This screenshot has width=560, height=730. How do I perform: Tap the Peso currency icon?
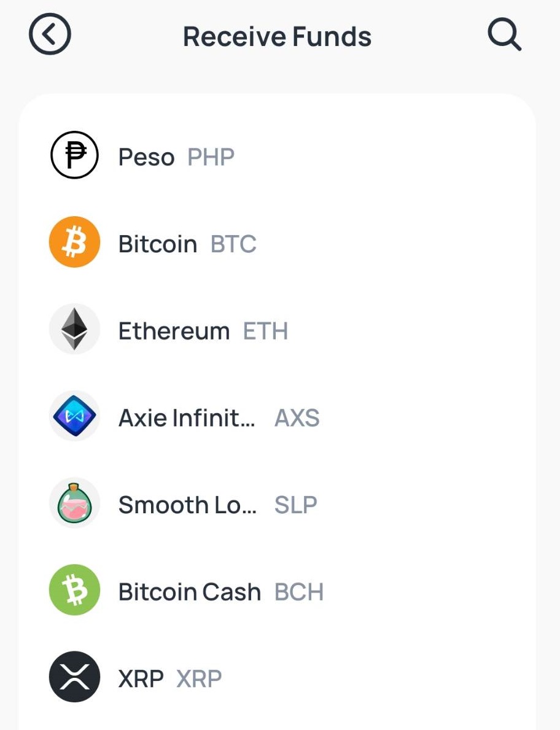(74, 155)
